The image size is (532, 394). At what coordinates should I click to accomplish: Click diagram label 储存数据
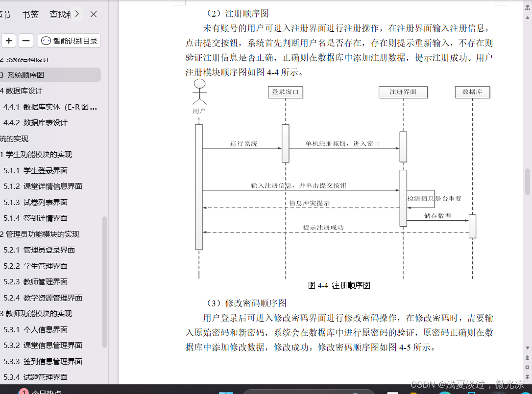(x=437, y=216)
